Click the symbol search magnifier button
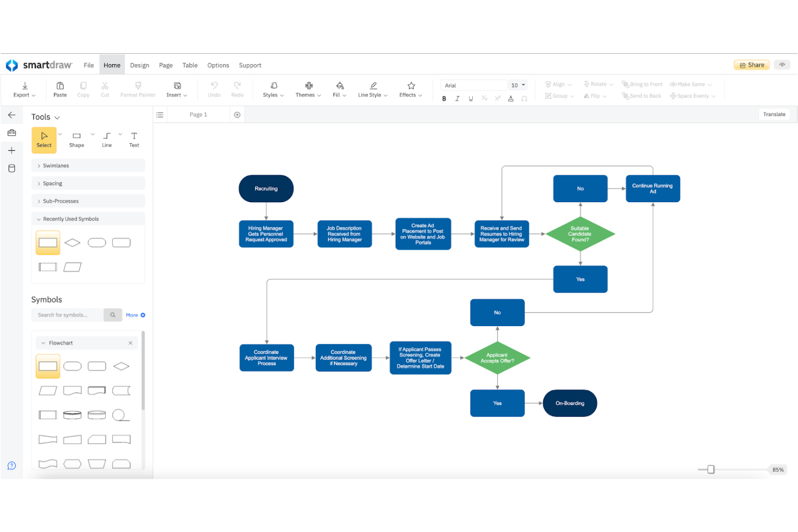Screen dimensions: 798x532 pyautogui.click(x=113, y=315)
